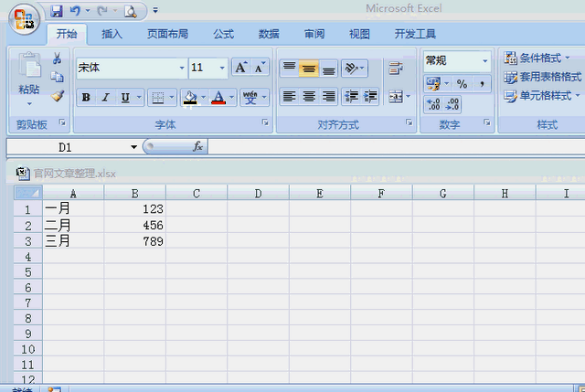Open 单元格样式 cell styles
The width and height of the screenshot is (585, 392).
[x=542, y=96]
